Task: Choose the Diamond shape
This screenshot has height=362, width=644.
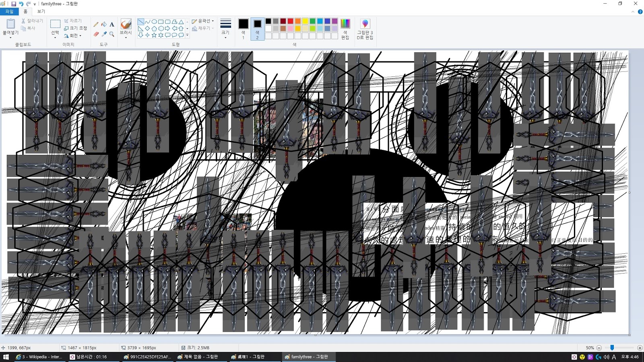Action: (x=147, y=29)
